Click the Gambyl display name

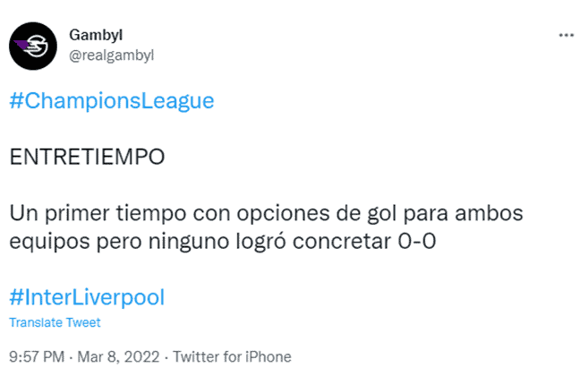[x=96, y=35]
